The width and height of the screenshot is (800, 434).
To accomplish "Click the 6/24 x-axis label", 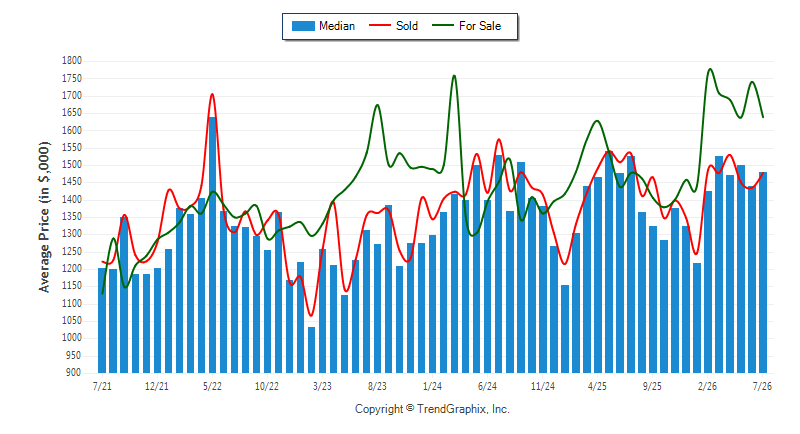I will point(487,386).
